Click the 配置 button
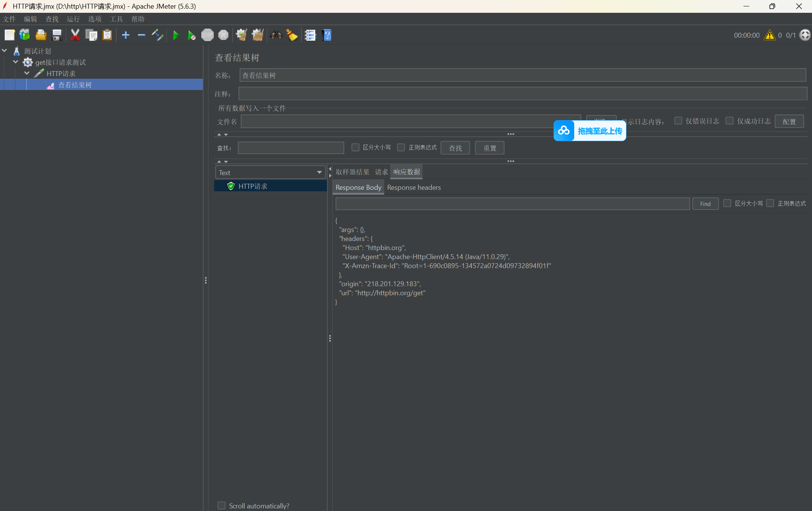 [x=789, y=121]
